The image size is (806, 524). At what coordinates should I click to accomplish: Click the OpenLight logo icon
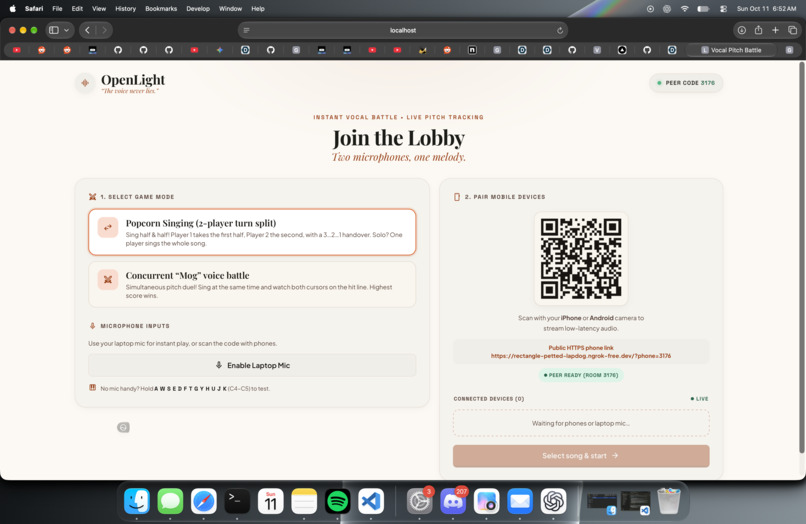(x=85, y=83)
